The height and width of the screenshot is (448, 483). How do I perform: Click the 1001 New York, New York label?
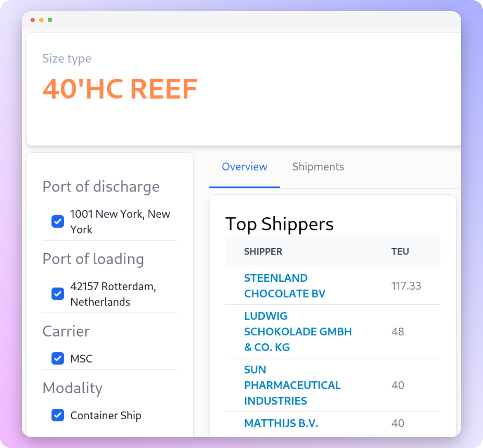pyautogui.click(x=120, y=222)
